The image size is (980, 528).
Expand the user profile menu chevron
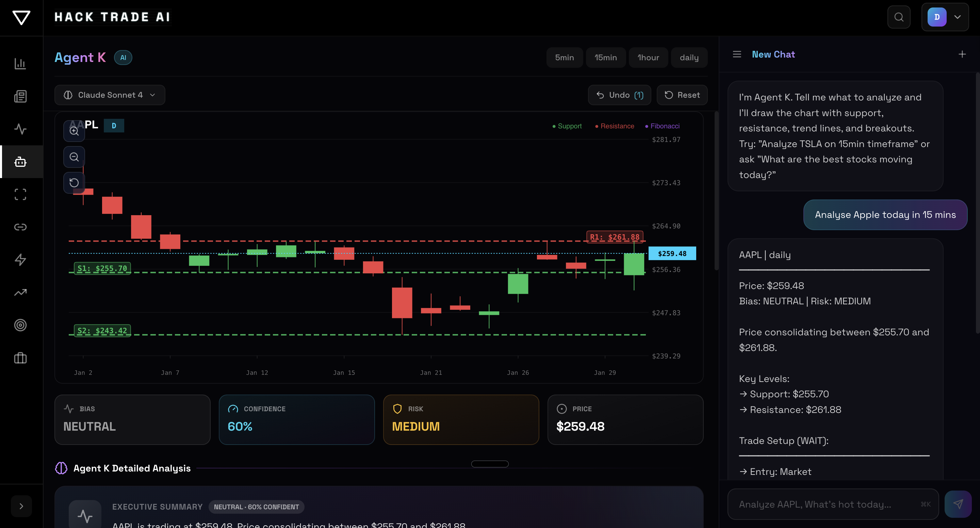coord(958,17)
